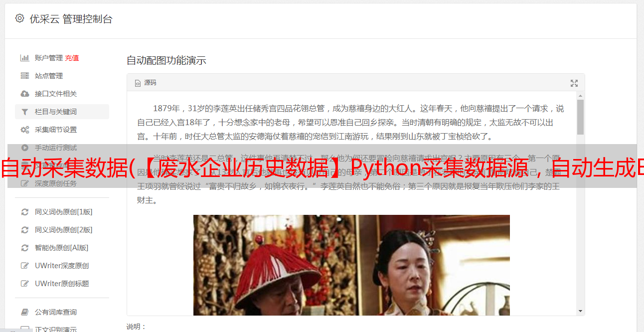
Task: Click the book icon next to 公有词库查询
Action: [24, 312]
